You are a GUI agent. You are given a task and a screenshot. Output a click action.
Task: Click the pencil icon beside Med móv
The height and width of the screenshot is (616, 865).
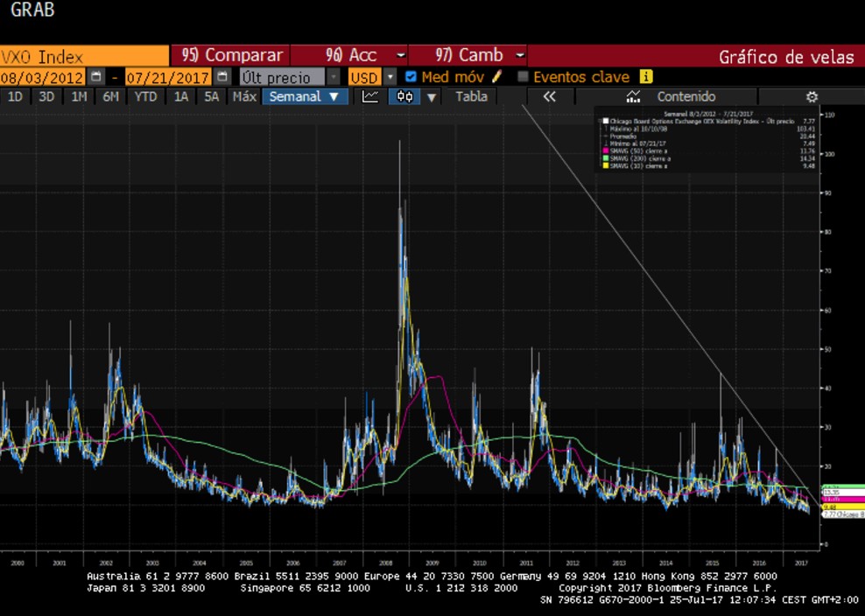[x=497, y=77]
